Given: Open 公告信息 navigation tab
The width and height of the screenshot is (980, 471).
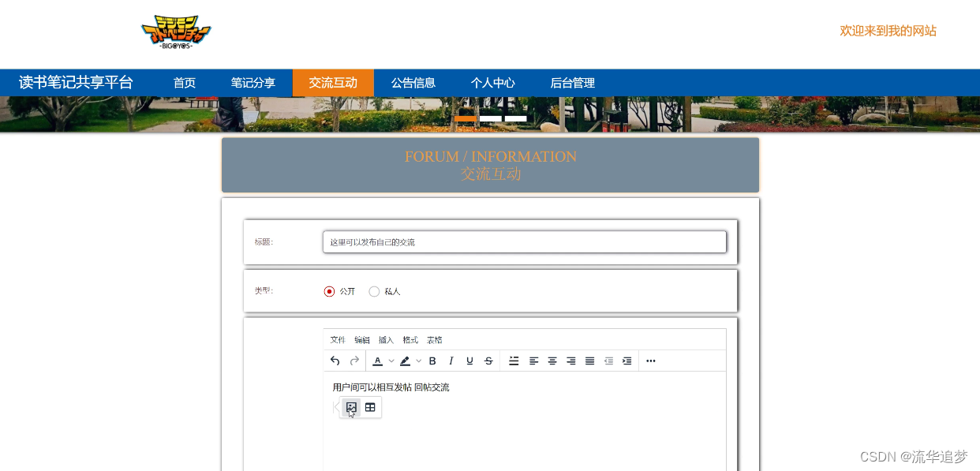Looking at the screenshot, I should (413, 83).
